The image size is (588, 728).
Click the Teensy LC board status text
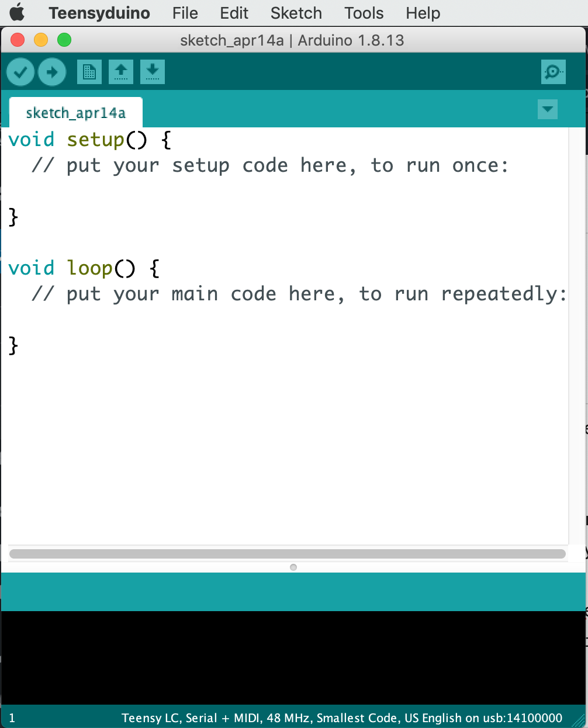pyautogui.click(x=342, y=718)
